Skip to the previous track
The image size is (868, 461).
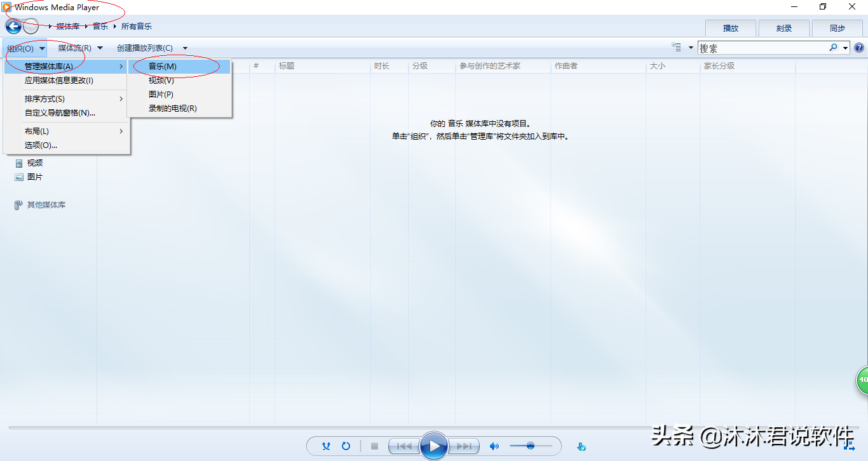[404, 446]
